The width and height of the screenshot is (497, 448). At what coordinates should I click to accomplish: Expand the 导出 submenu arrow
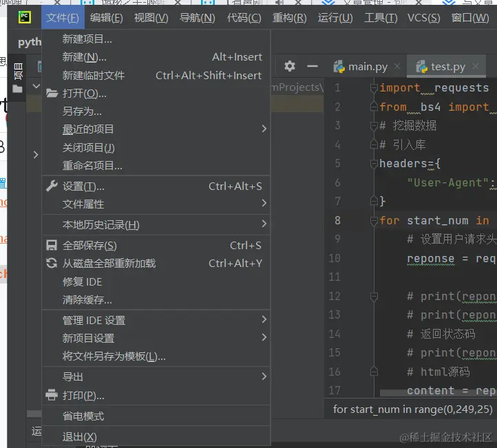pyautogui.click(x=264, y=376)
